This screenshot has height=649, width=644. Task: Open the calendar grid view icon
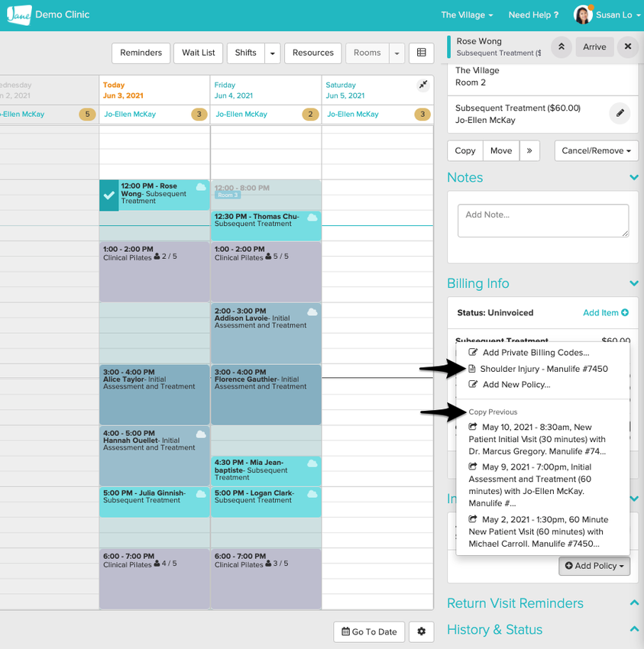click(x=421, y=53)
